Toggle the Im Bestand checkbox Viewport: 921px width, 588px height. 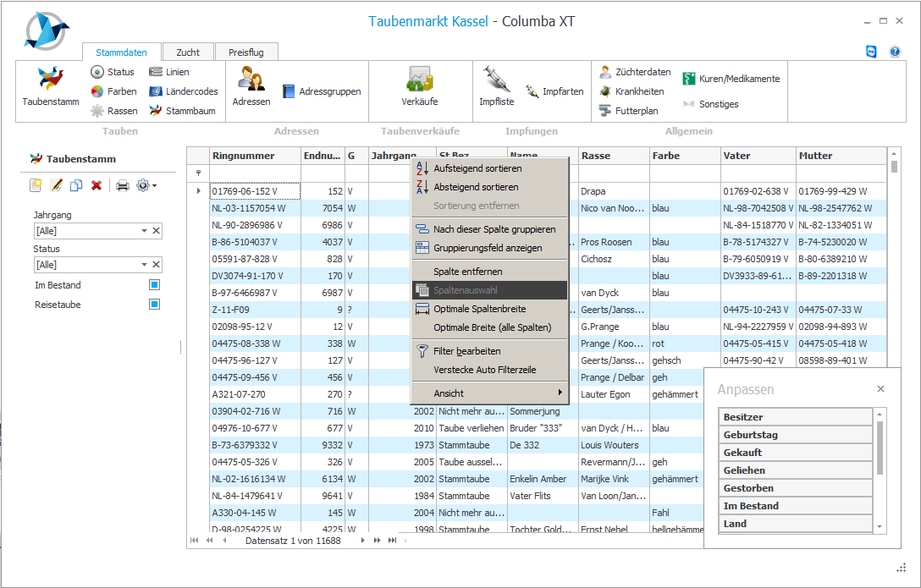154,285
